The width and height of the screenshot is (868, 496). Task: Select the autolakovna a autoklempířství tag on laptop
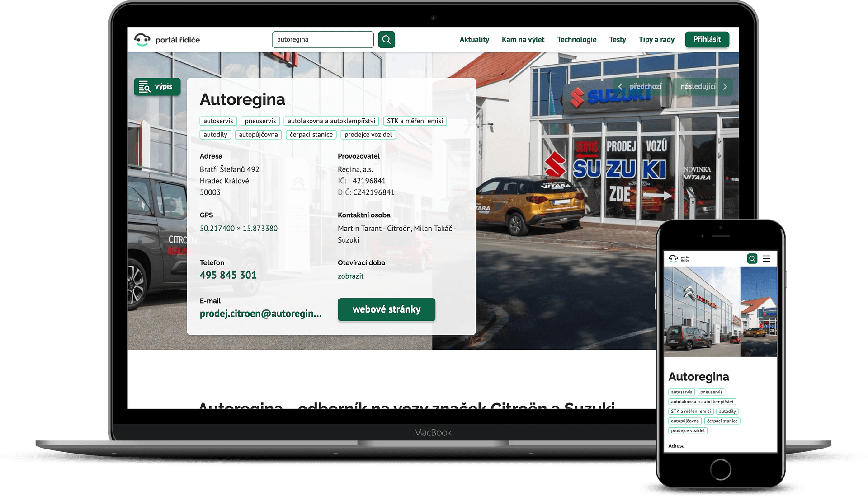coord(331,121)
